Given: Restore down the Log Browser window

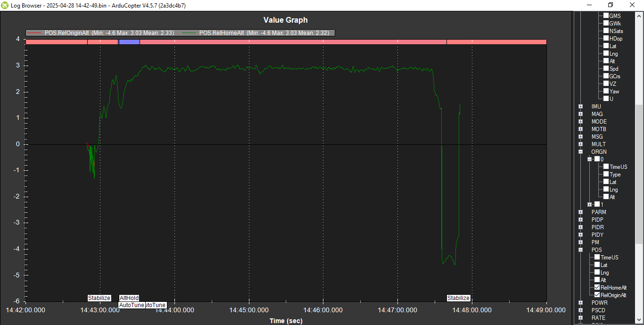Looking at the screenshot, I should click(611, 5).
